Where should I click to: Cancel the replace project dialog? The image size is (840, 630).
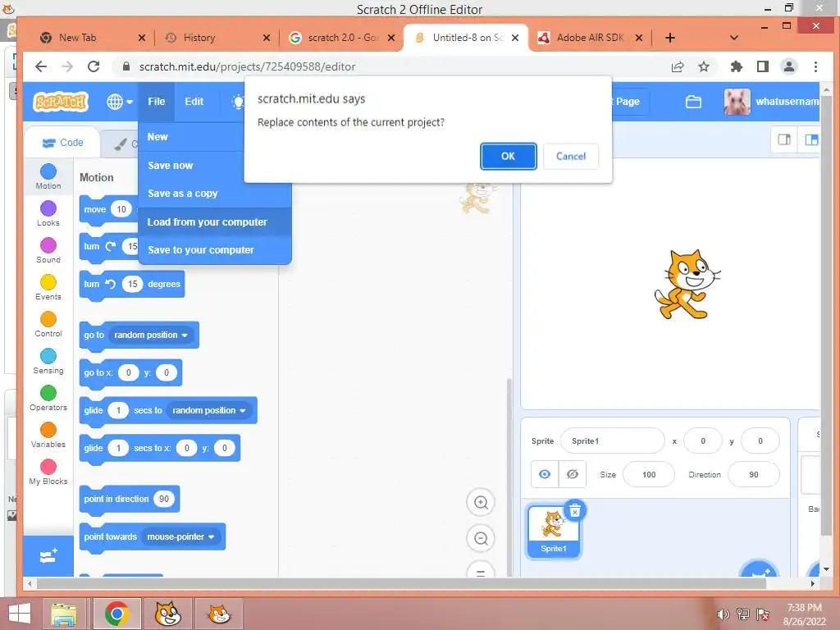click(571, 157)
